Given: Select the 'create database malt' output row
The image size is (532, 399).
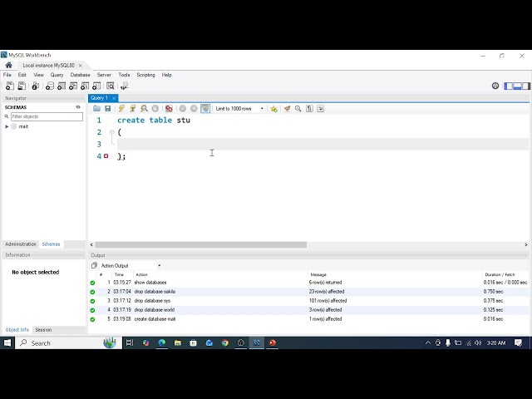Looking at the screenshot, I should 308,319.
